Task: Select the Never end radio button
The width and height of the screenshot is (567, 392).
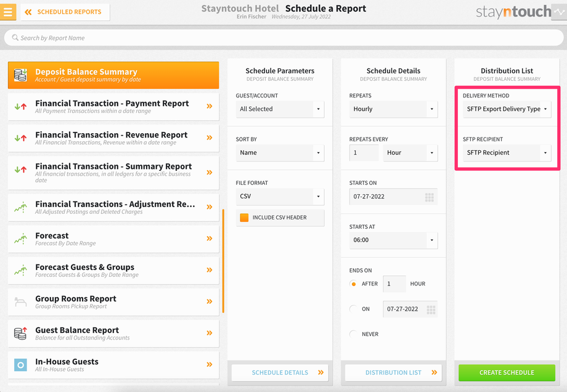Action: coord(354,334)
